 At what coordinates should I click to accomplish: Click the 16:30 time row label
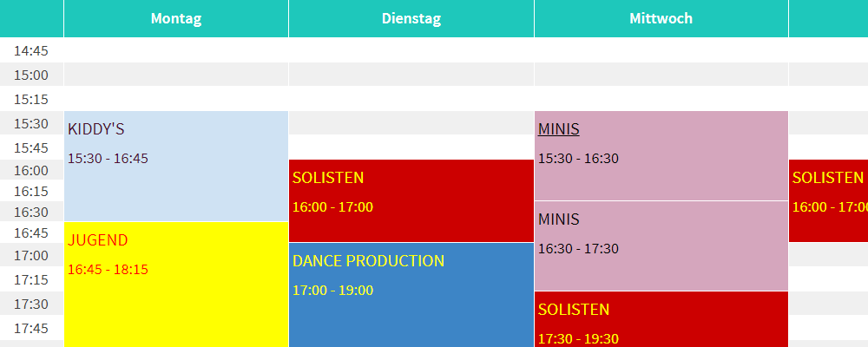31,212
